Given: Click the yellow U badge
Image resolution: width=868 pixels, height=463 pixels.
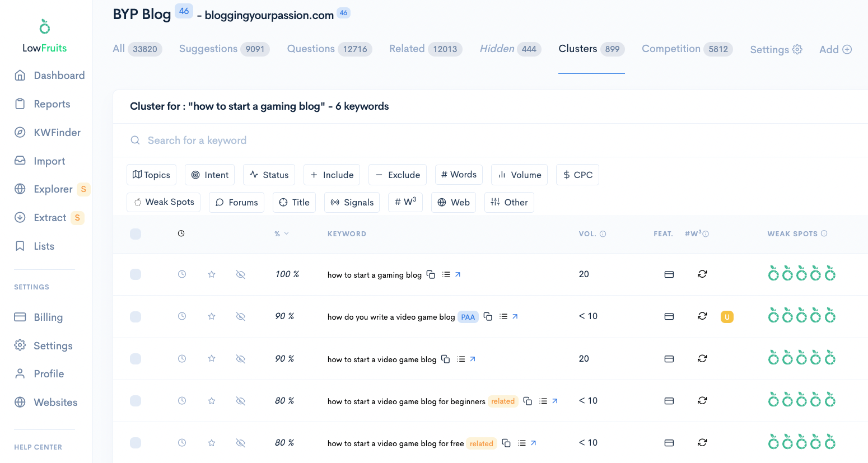Looking at the screenshot, I should pos(727,317).
